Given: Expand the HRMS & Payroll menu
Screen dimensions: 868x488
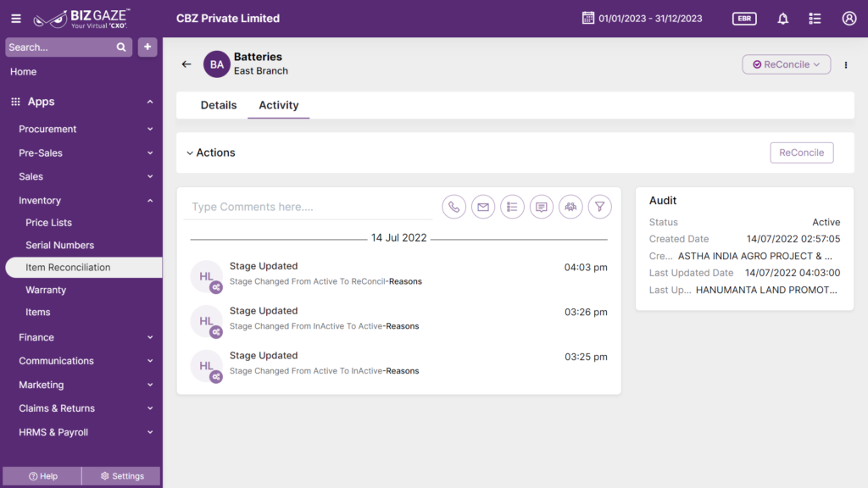Looking at the screenshot, I should (x=150, y=432).
